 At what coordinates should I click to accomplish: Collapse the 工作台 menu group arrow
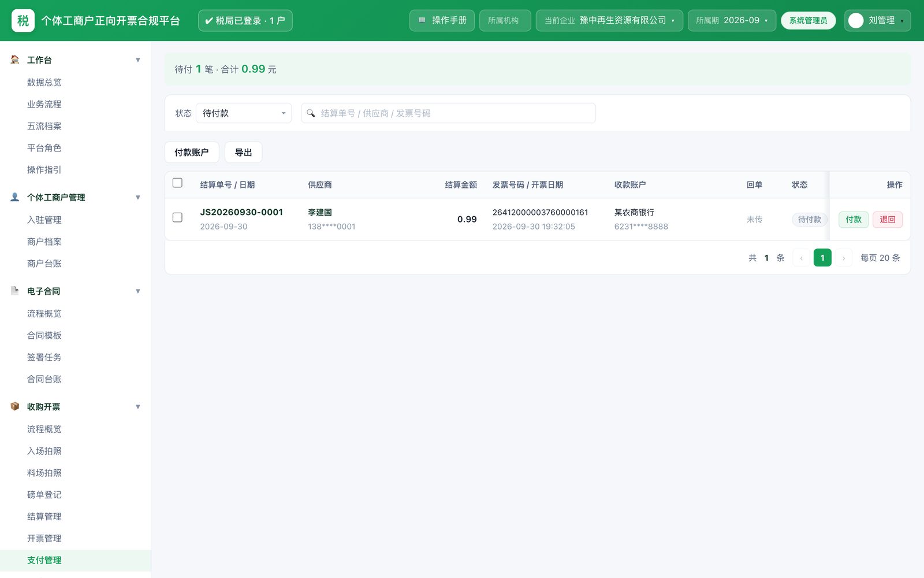138,60
